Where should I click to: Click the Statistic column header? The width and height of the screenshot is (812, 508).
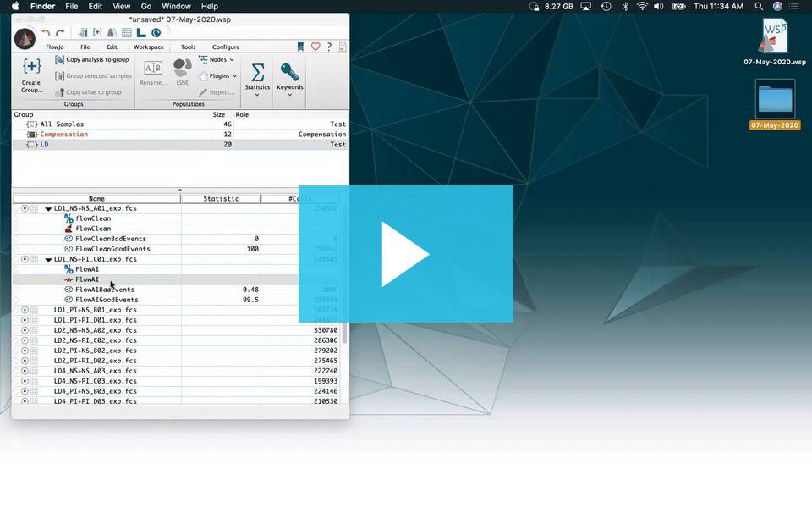tap(221, 198)
